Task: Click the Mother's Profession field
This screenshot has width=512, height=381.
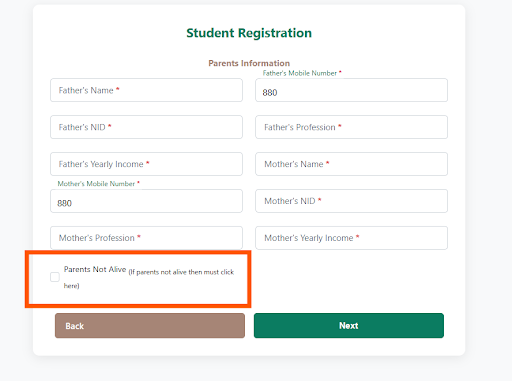Action: pyautogui.click(x=146, y=238)
